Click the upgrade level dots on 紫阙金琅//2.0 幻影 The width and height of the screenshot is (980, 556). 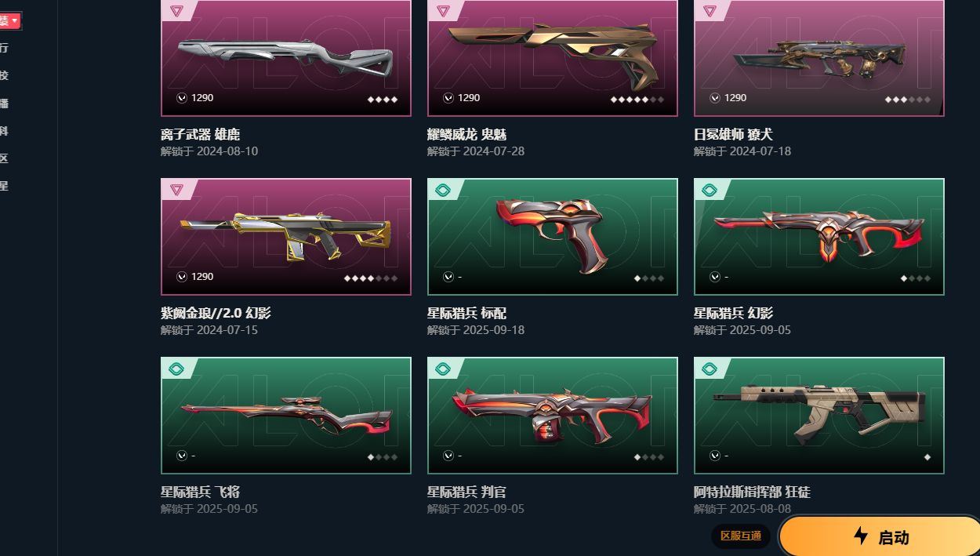(371, 278)
